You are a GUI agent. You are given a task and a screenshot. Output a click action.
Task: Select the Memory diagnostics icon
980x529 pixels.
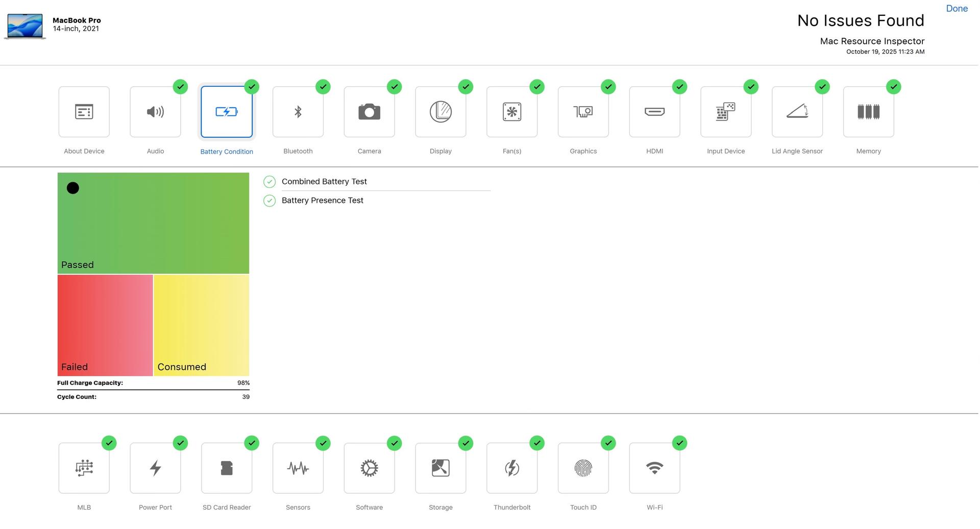pos(868,112)
